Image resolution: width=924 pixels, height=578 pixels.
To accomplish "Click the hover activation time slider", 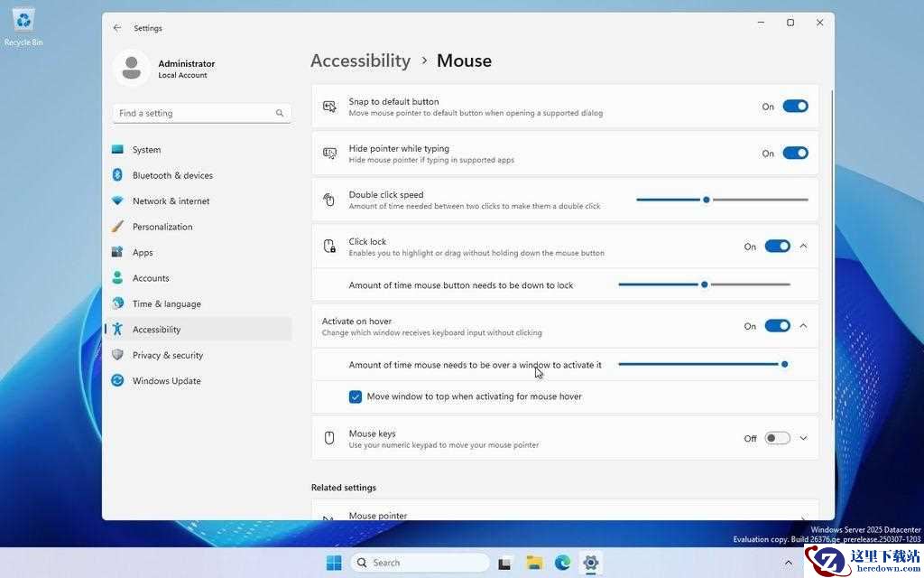I will point(704,365).
